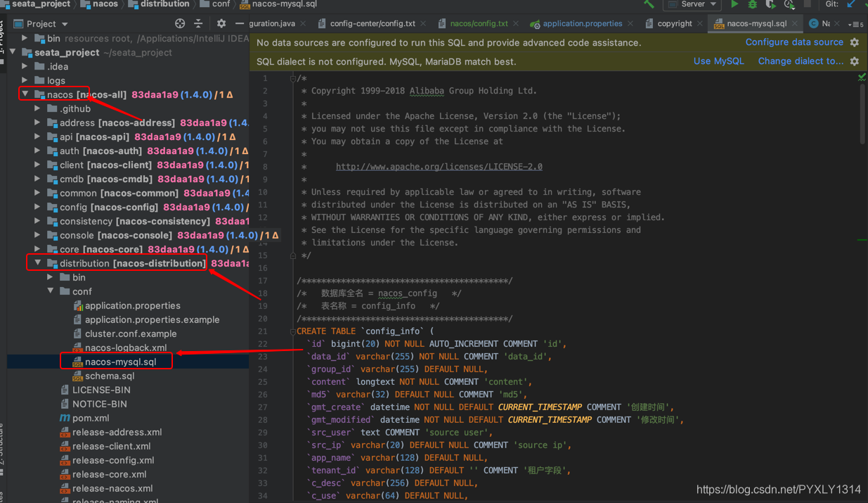Image resolution: width=868 pixels, height=503 pixels.
Task: Select nacos-mysql.sql in the Project tree
Action: 120,362
